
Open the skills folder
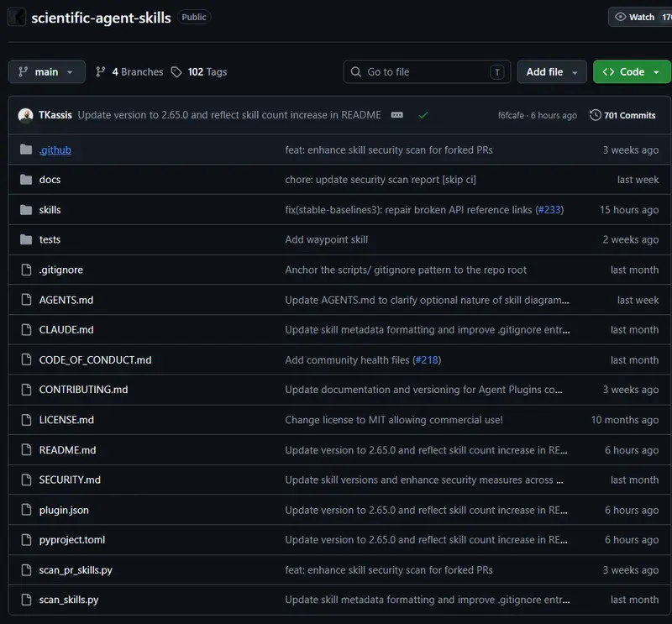50,210
